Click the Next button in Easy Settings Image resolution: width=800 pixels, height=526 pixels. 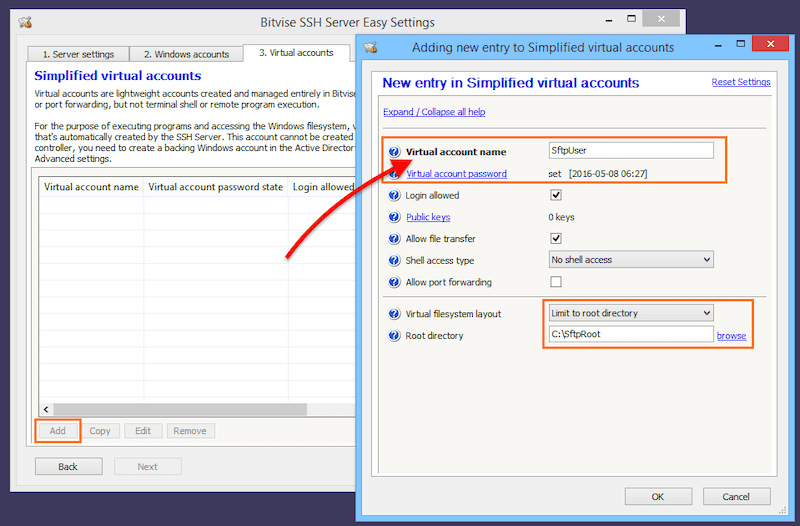tap(147, 466)
